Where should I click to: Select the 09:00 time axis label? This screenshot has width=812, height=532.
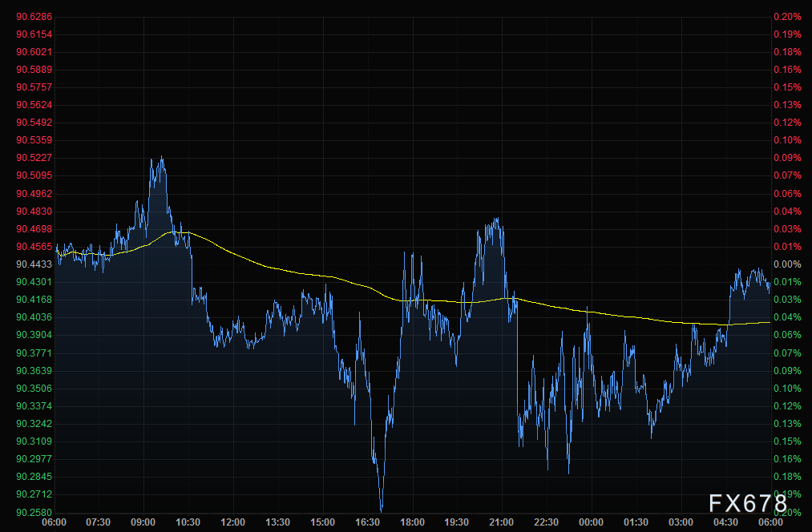click(143, 522)
